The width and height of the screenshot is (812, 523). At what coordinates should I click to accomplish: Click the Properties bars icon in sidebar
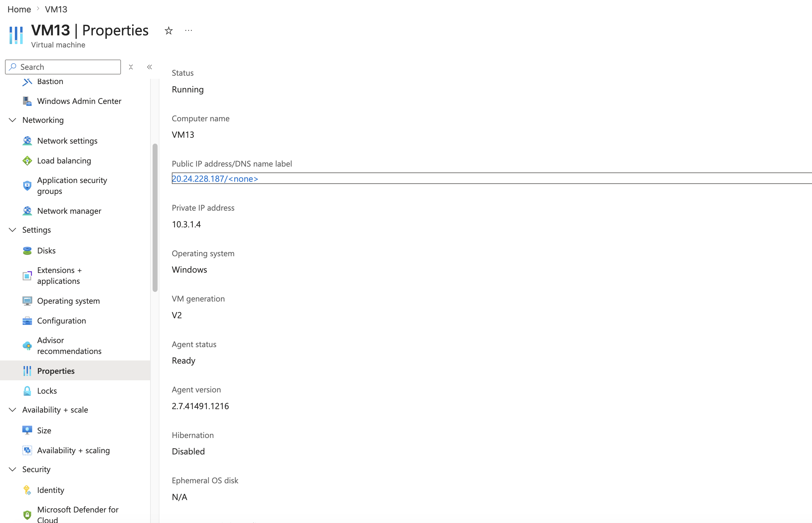(27, 371)
